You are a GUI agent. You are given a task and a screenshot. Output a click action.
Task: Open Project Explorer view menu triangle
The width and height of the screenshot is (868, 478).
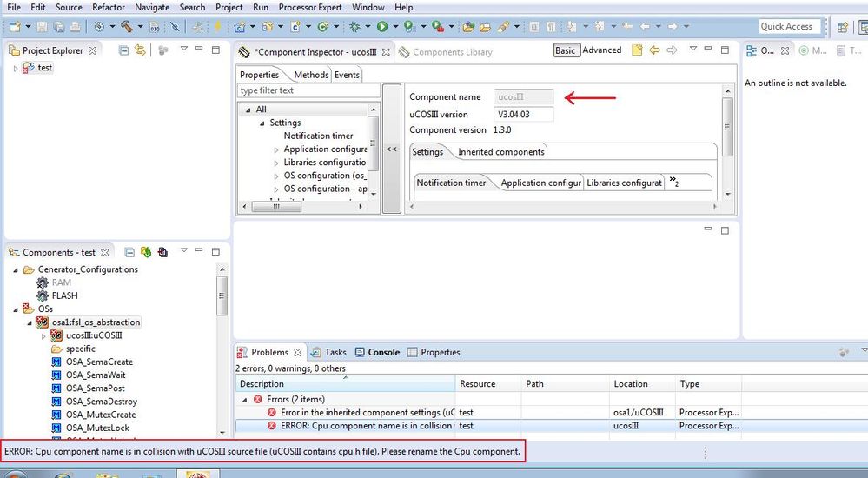pos(184,50)
